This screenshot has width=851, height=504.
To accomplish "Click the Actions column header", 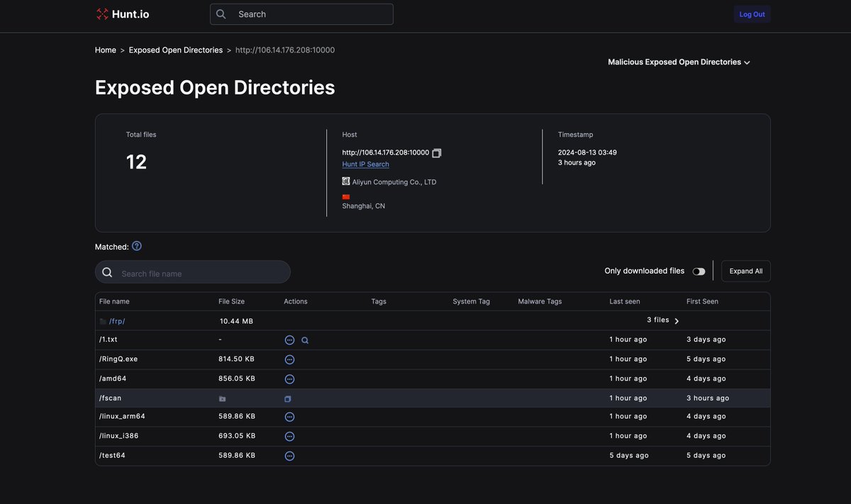I will 296,301.
